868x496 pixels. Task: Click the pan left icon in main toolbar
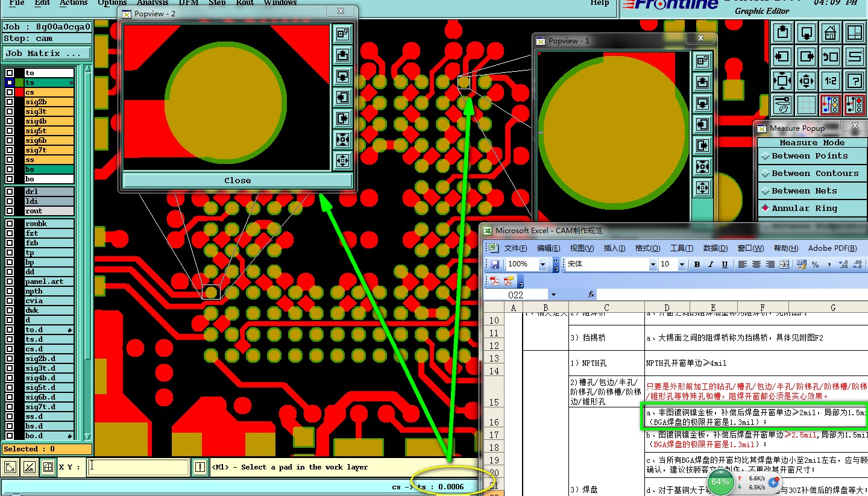(x=782, y=56)
